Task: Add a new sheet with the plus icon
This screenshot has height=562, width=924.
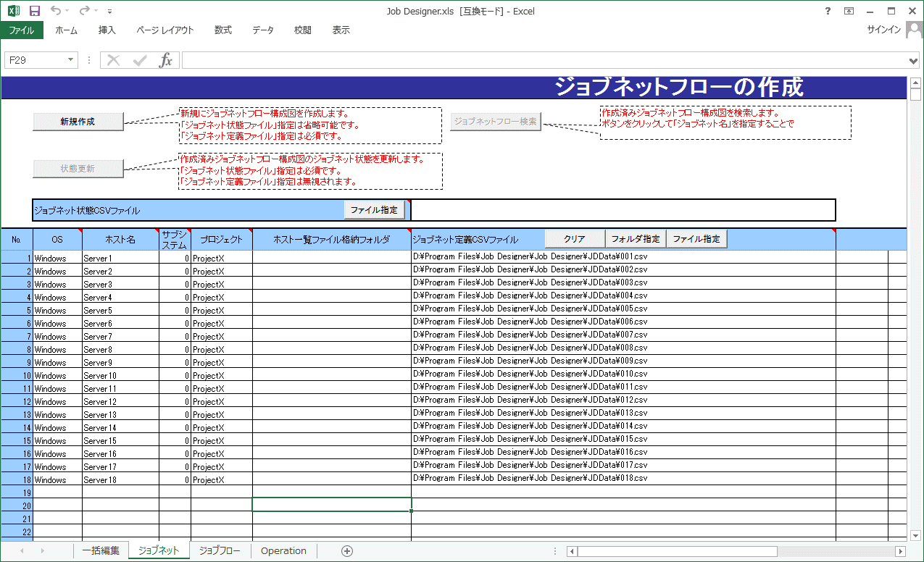Action: click(x=347, y=551)
